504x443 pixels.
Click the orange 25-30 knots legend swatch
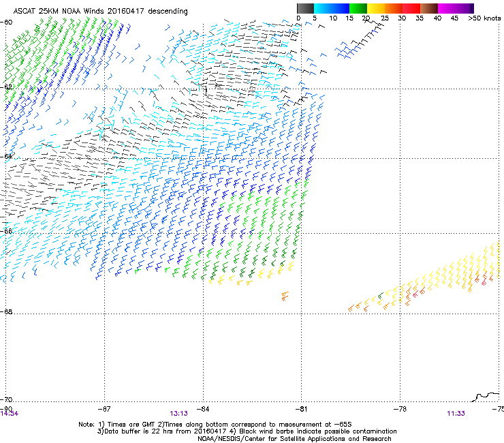point(394,8)
